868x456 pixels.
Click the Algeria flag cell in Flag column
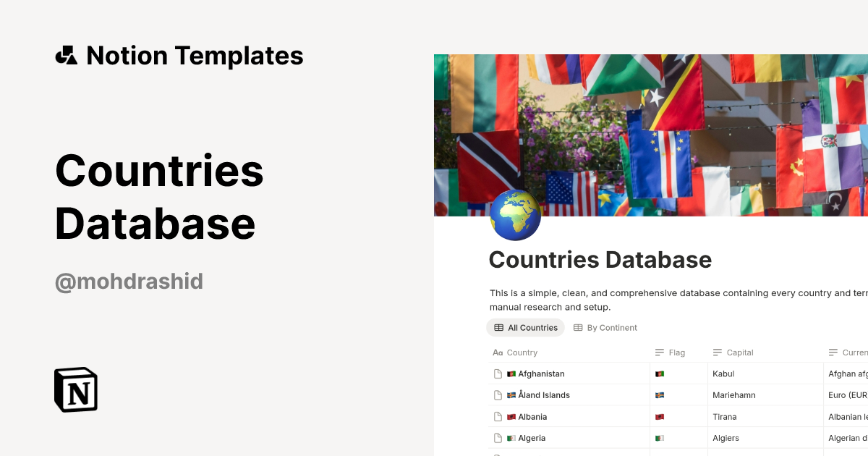tap(678, 438)
